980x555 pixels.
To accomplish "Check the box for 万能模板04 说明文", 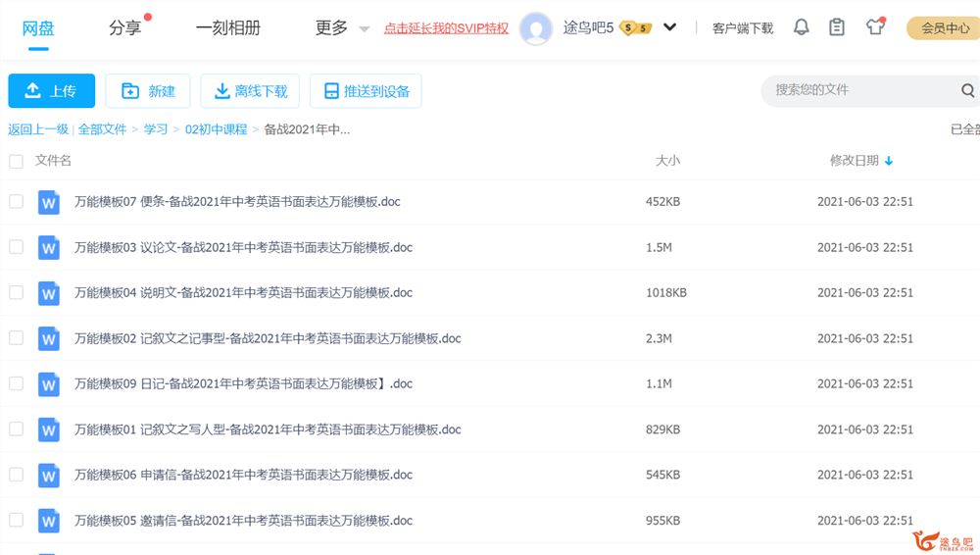I will (17, 292).
